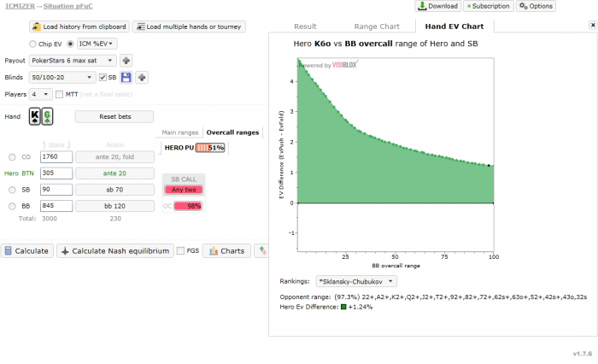Open the Sklansky-Chubukov rankings dropdown
This screenshot has width=598, height=364.
[355, 280]
